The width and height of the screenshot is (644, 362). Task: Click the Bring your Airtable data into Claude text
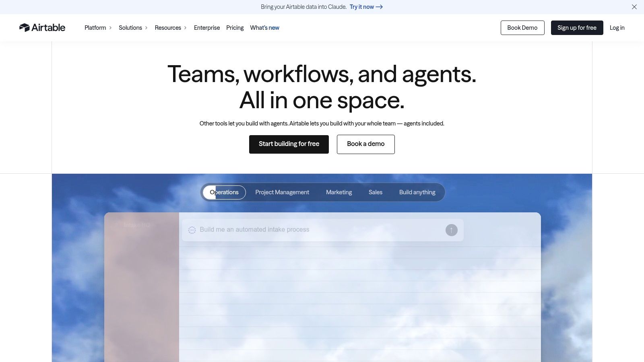point(303,7)
